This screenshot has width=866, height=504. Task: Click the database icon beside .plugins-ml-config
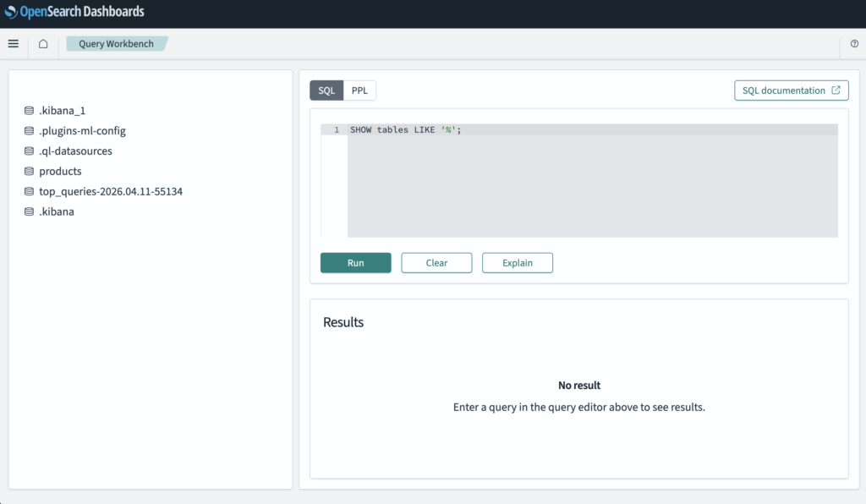click(x=30, y=131)
